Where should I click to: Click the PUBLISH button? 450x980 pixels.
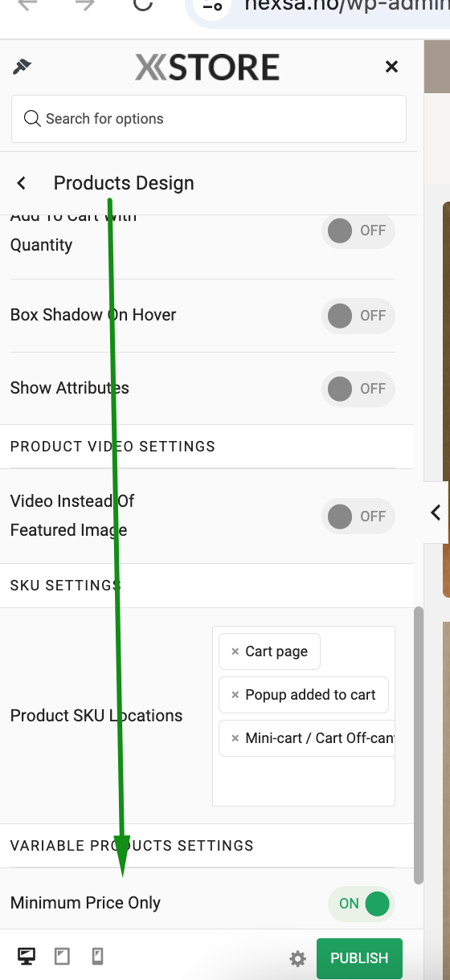(359, 958)
